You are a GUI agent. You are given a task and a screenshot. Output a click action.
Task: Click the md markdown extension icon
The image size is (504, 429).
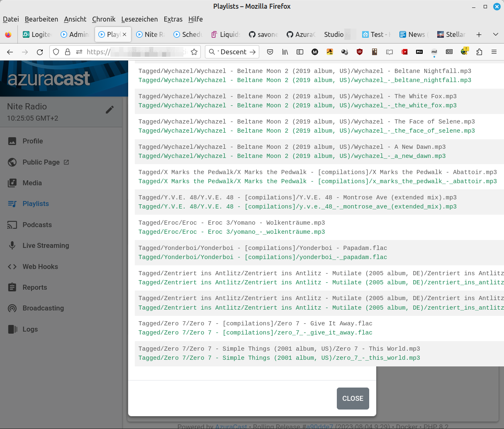pyautogui.click(x=434, y=52)
